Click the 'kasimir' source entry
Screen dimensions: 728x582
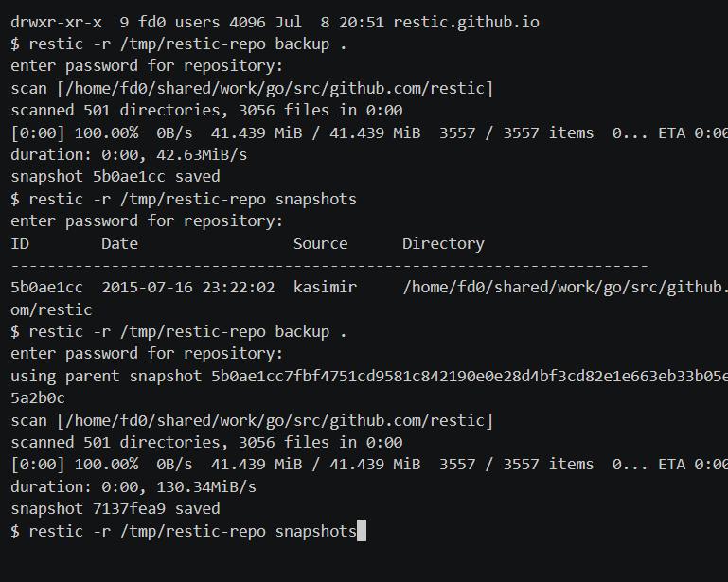point(325,287)
